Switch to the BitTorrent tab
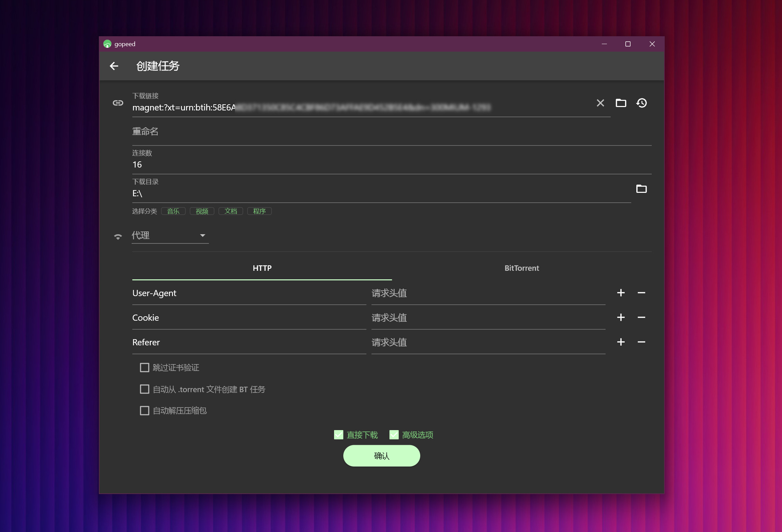The width and height of the screenshot is (782, 532). [521, 268]
